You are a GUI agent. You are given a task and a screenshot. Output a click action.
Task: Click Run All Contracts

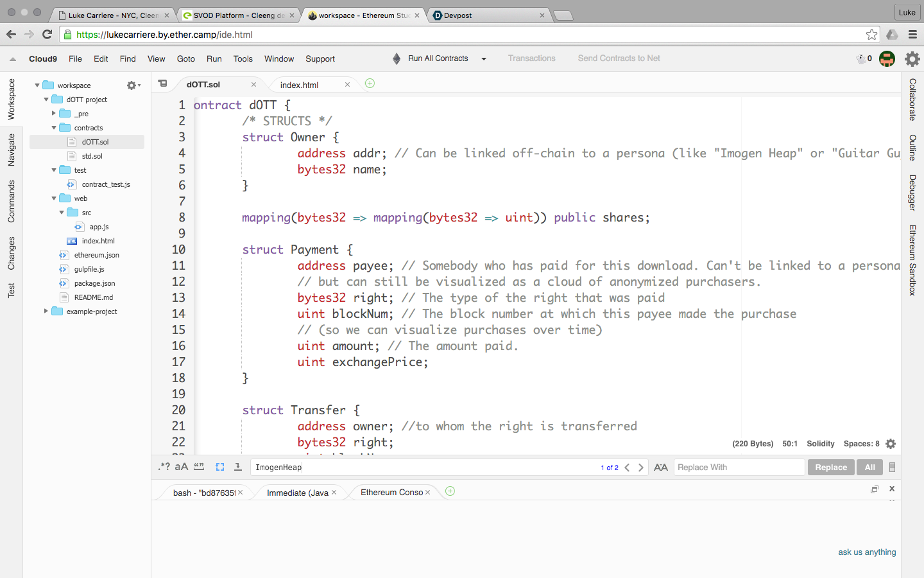click(438, 58)
